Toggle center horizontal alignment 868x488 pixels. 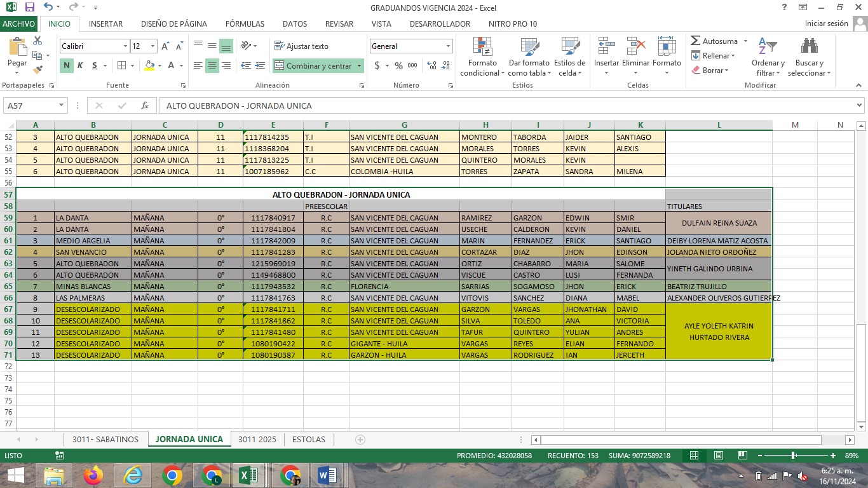[212, 65]
